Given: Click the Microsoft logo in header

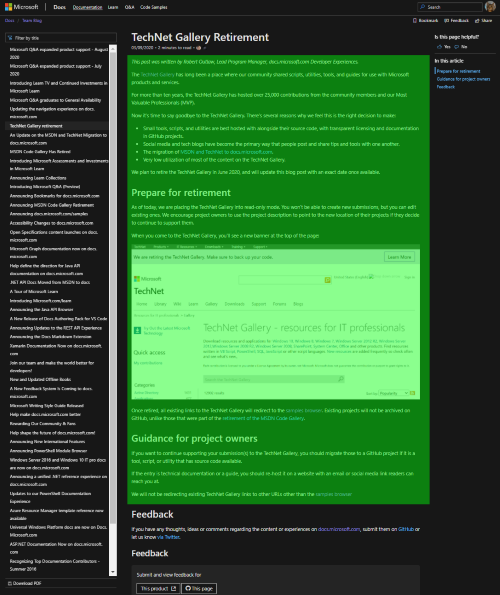Looking at the screenshot, I should click(21, 7).
